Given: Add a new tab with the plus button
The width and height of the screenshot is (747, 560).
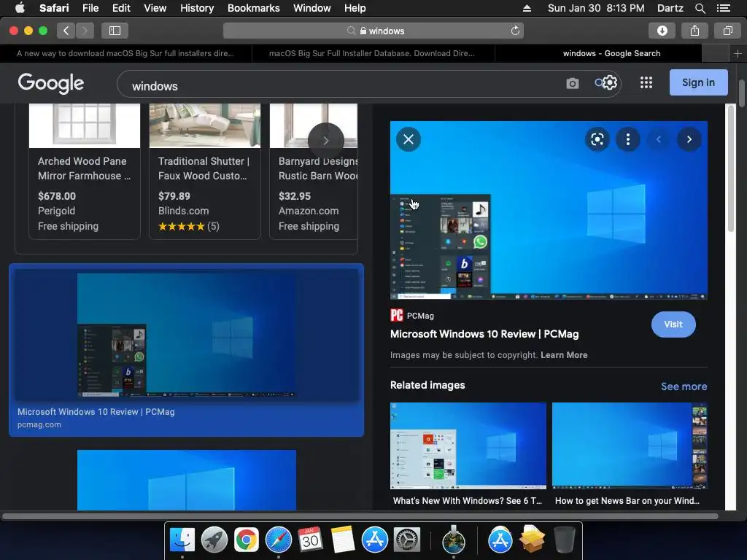Looking at the screenshot, I should point(738,53).
